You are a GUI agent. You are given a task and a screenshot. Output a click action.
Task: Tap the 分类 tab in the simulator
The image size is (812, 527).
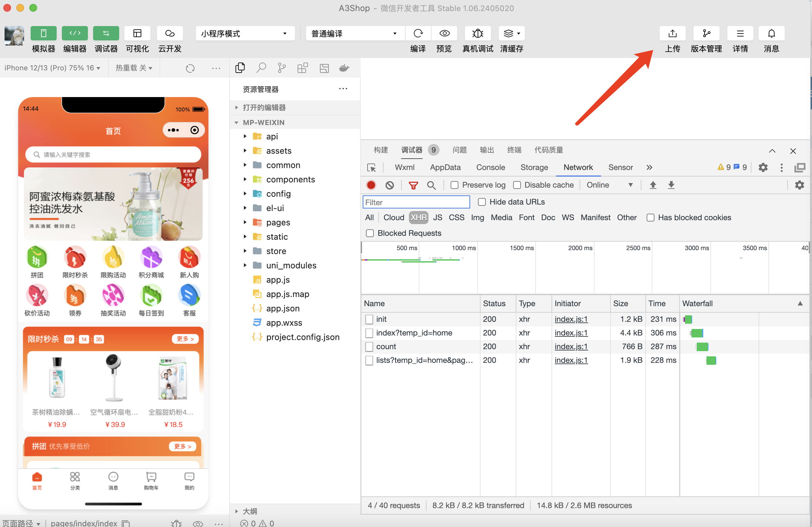(75, 481)
